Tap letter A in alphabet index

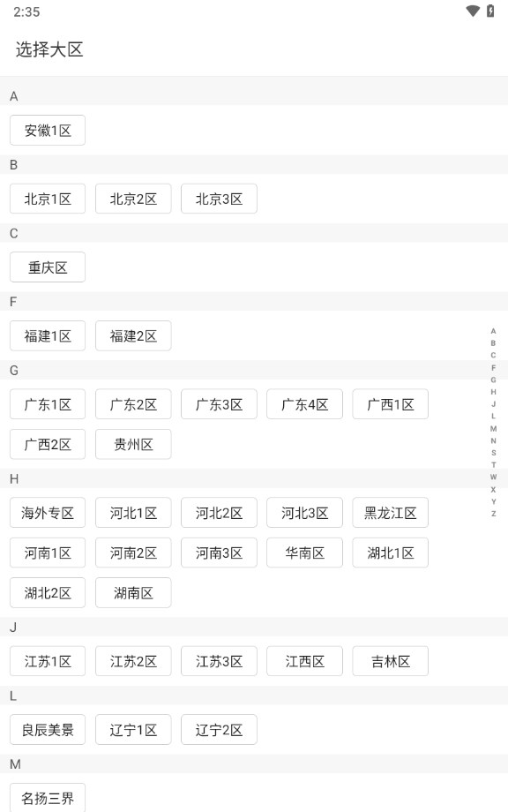tap(494, 331)
